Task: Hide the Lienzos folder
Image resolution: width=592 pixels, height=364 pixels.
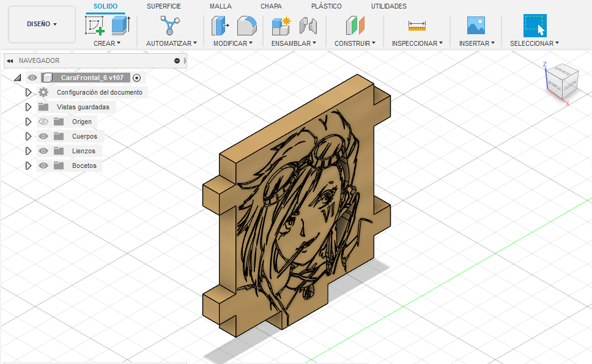Action: click(x=43, y=151)
